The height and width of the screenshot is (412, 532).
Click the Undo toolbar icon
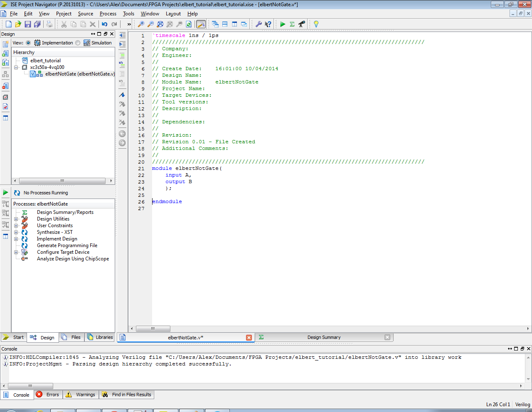tap(105, 24)
